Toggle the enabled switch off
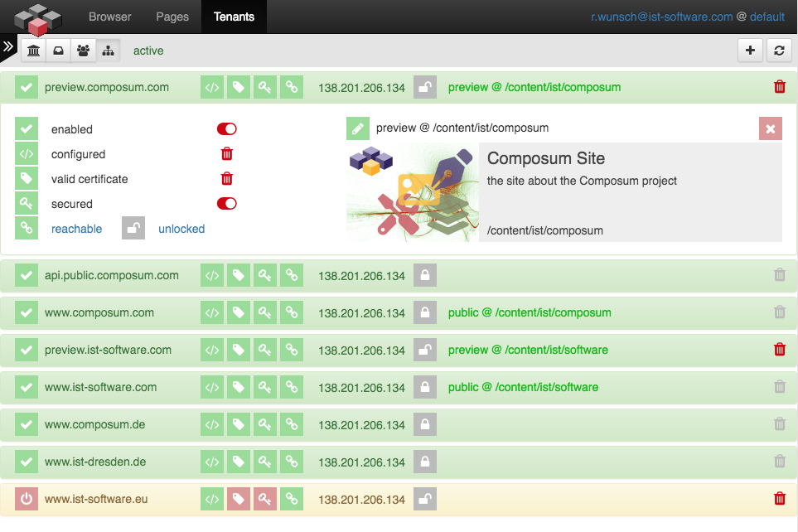This screenshot has height=532, width=798. click(226, 129)
